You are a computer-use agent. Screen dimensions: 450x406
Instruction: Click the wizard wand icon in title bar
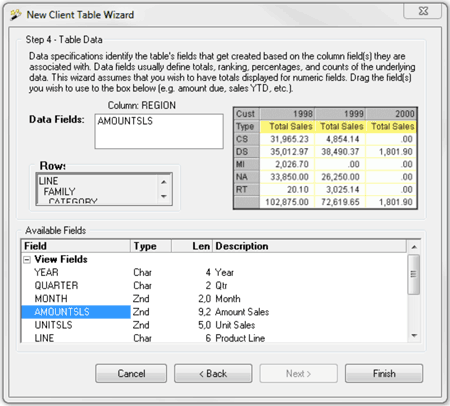pyautogui.click(x=16, y=15)
